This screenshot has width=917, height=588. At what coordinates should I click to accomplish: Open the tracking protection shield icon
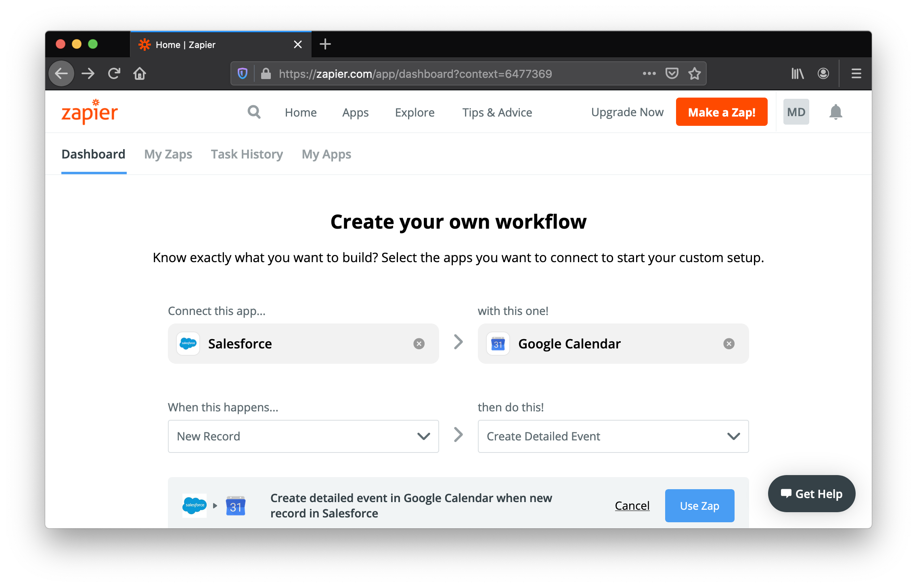click(242, 73)
